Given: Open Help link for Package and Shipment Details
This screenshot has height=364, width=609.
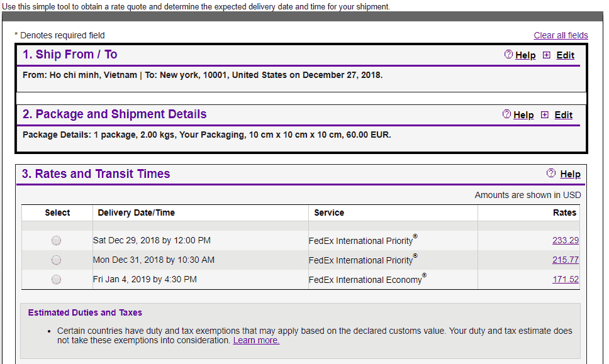Looking at the screenshot, I should coord(523,115).
